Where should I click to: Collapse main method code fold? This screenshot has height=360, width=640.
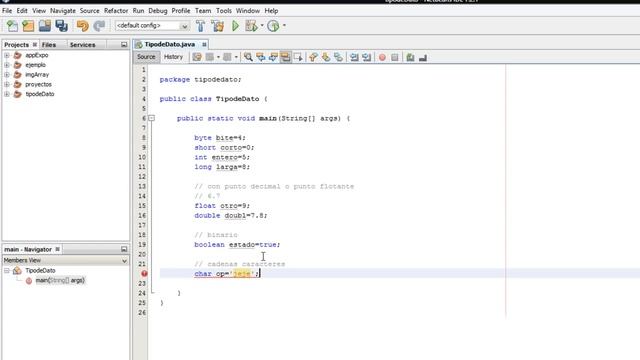click(151, 118)
